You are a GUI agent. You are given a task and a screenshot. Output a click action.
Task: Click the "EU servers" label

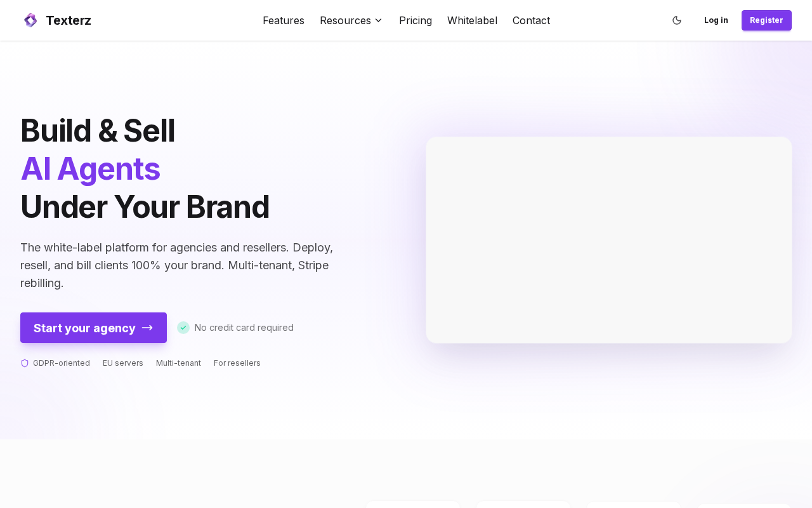(x=123, y=363)
